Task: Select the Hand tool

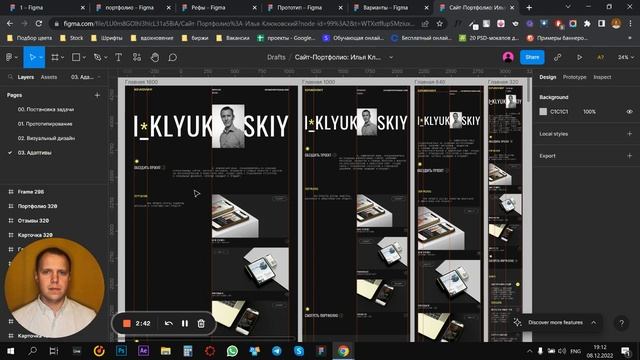Action: (x=155, y=58)
